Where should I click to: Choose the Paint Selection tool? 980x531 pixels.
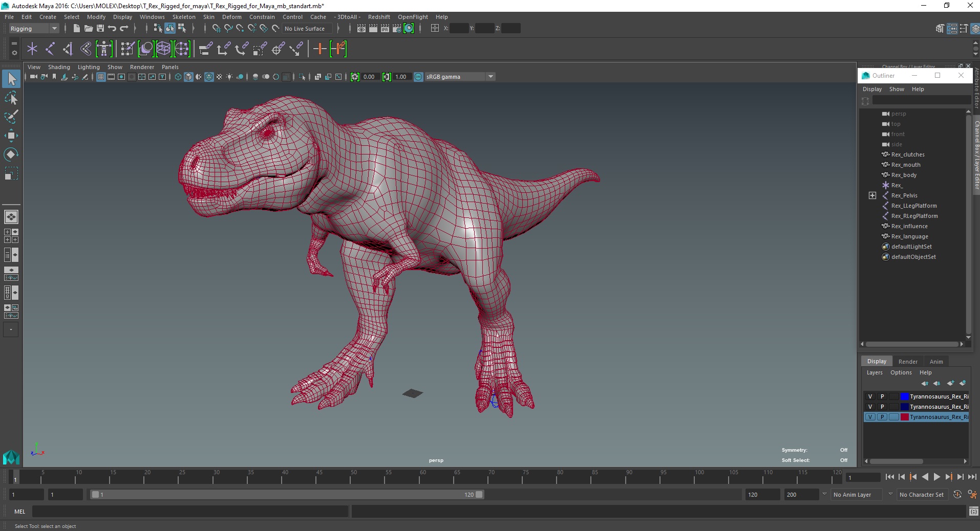pyautogui.click(x=11, y=117)
